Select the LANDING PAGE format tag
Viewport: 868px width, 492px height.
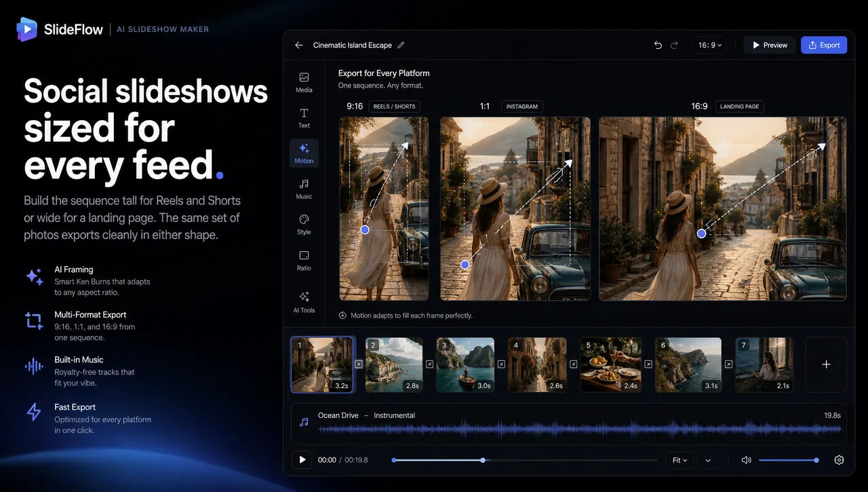(x=739, y=107)
